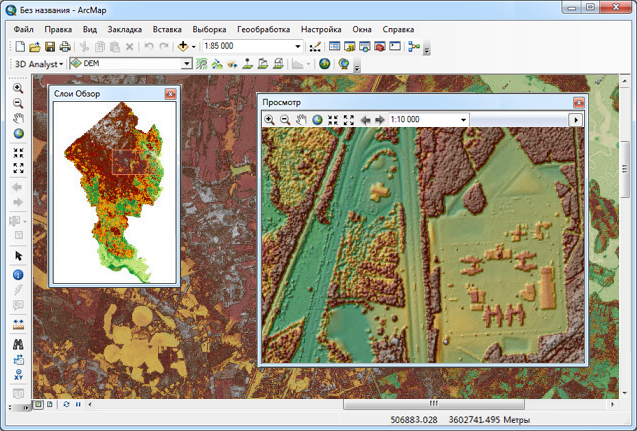The width and height of the screenshot is (637, 431).
Task: Open the Выборка menu
Action: (x=209, y=29)
